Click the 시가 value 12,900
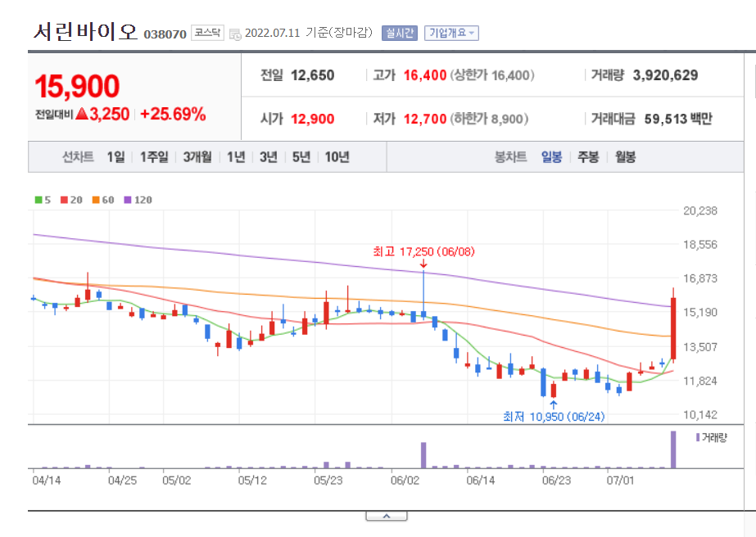Image resolution: width=756 pixels, height=537 pixels. 312,119
